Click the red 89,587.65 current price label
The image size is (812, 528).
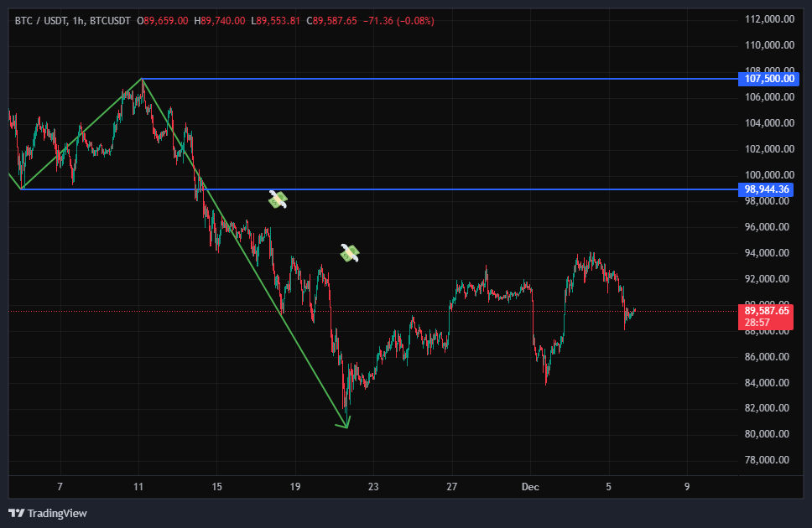pyautogui.click(x=767, y=311)
